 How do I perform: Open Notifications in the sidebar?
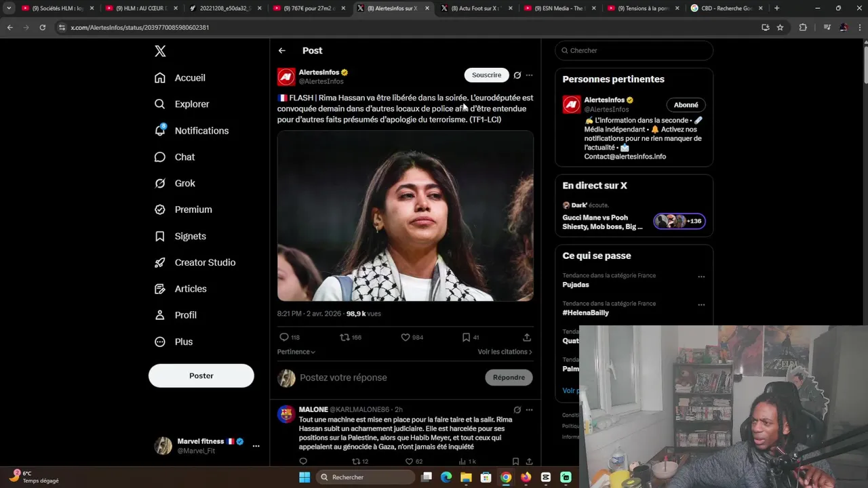tap(191, 131)
